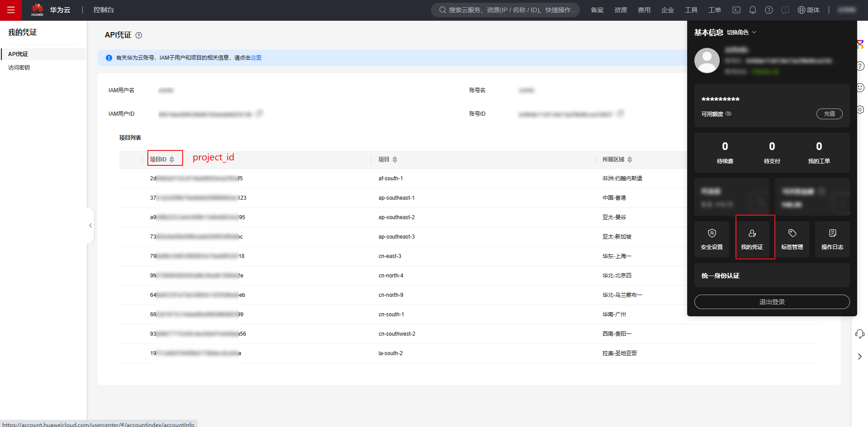Sort table by 所属区域 column

pyautogui.click(x=630, y=160)
